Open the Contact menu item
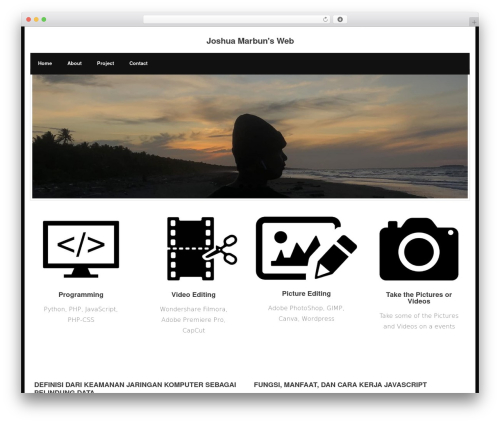500x423 pixels. pyautogui.click(x=138, y=63)
